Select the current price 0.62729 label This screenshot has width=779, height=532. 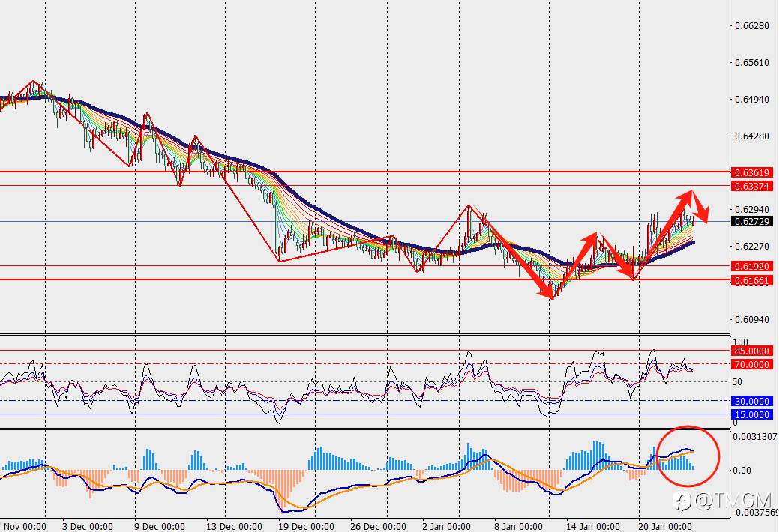[x=752, y=222]
